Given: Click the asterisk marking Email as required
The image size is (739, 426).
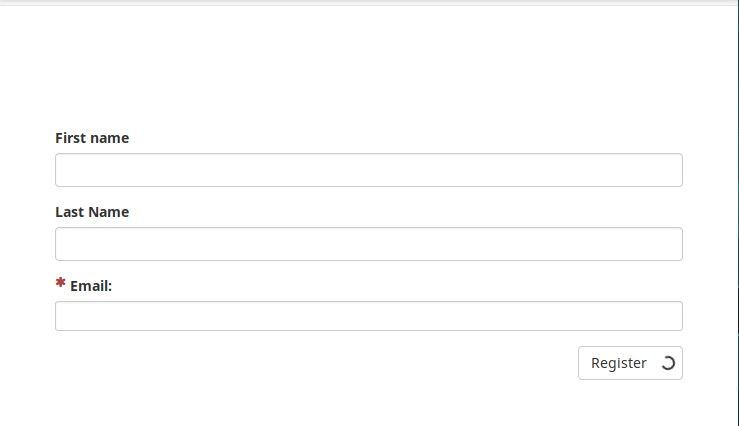Looking at the screenshot, I should [x=61, y=285].
